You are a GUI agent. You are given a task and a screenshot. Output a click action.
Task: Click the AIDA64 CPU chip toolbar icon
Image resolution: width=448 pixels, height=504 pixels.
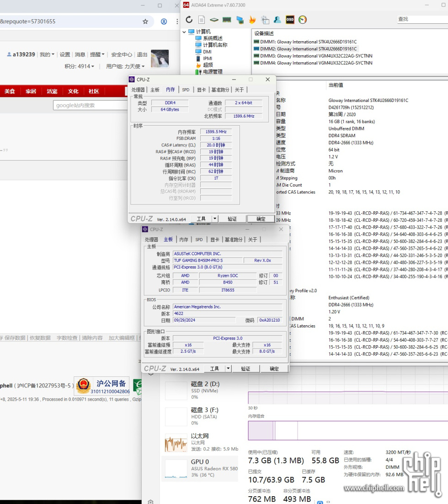(x=214, y=20)
